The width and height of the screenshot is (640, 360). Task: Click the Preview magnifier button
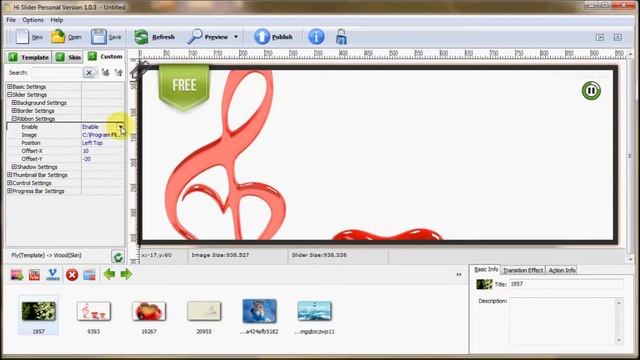[207, 37]
